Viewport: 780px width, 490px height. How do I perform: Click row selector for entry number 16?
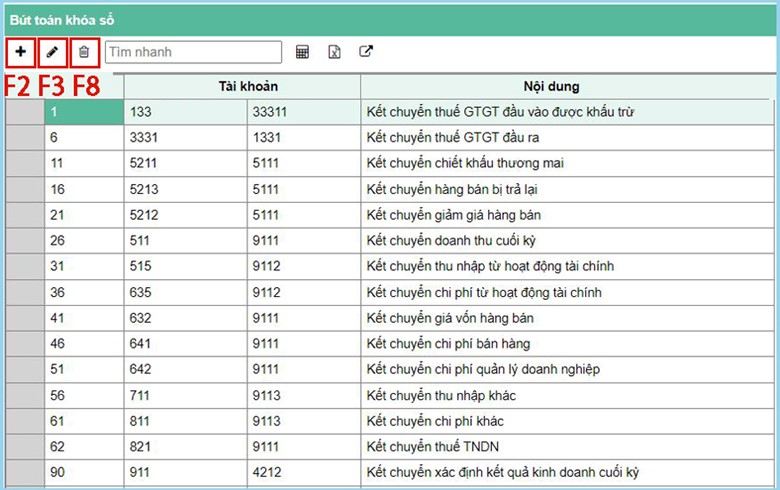coord(24,189)
